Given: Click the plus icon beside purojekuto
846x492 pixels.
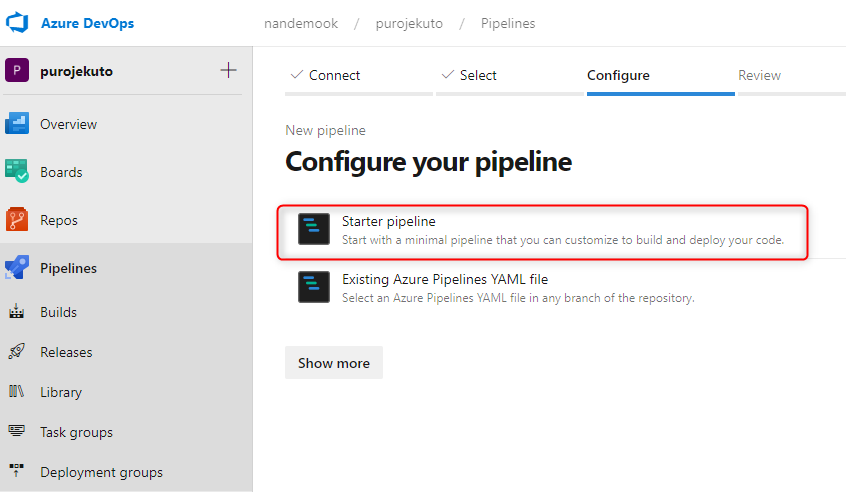Looking at the screenshot, I should [x=228, y=70].
